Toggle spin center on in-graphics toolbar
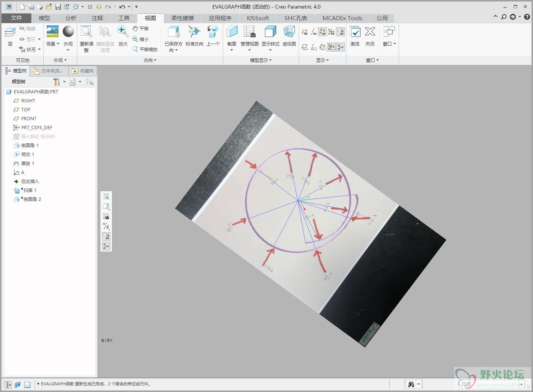The width and height of the screenshot is (533, 392). click(x=106, y=246)
